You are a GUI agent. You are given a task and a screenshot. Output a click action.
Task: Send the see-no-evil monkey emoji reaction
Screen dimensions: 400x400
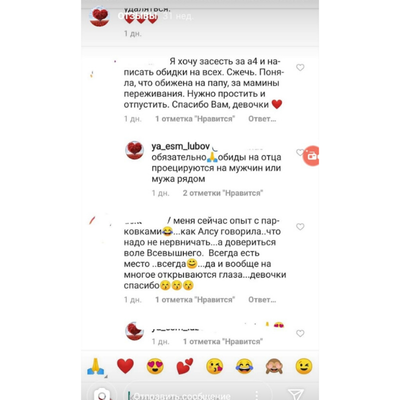pyautogui.click(x=274, y=366)
